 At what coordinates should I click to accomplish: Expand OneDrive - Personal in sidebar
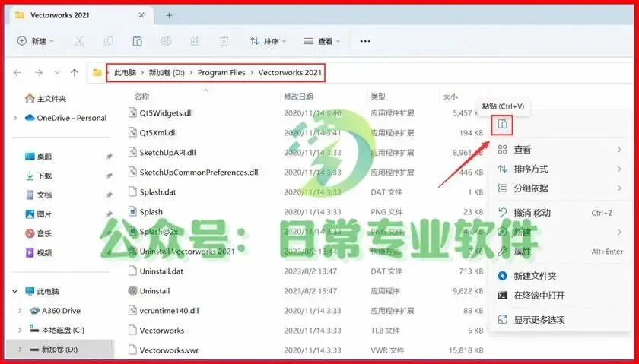click(15, 118)
